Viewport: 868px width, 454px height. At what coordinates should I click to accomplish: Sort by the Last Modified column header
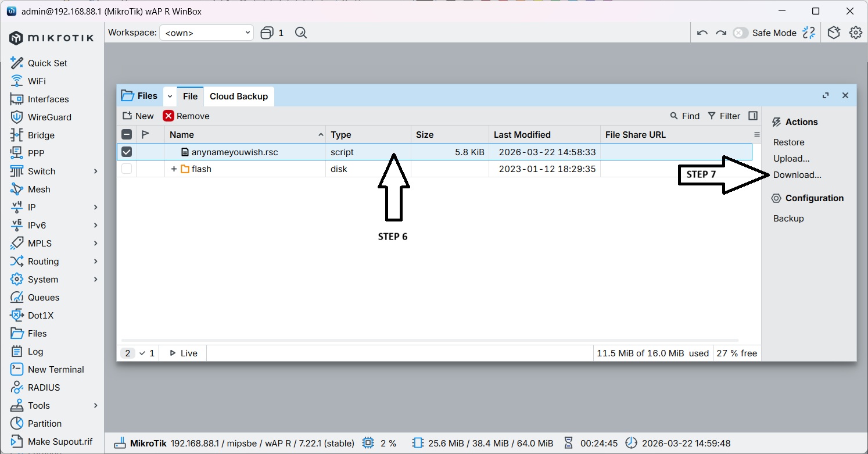click(544, 134)
